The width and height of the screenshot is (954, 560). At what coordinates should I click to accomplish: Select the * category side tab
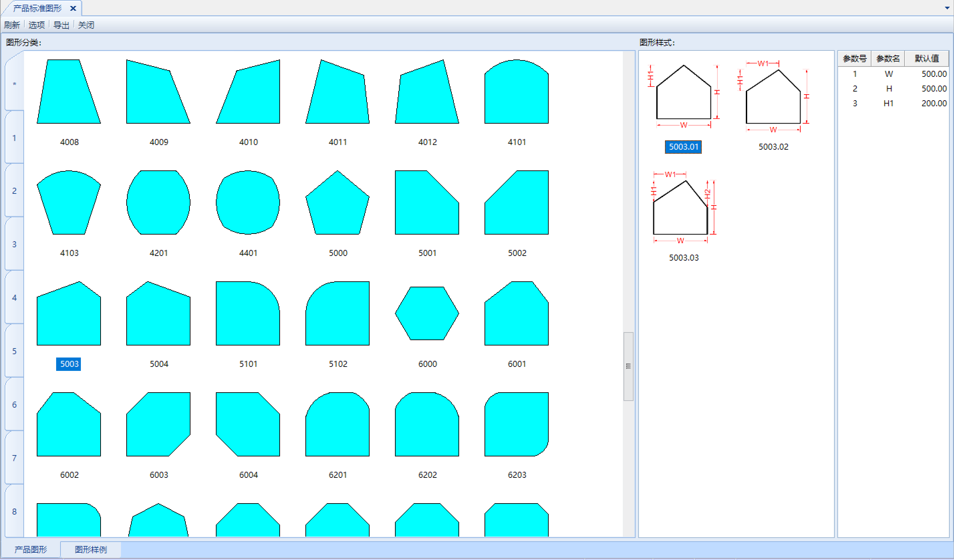point(14,84)
